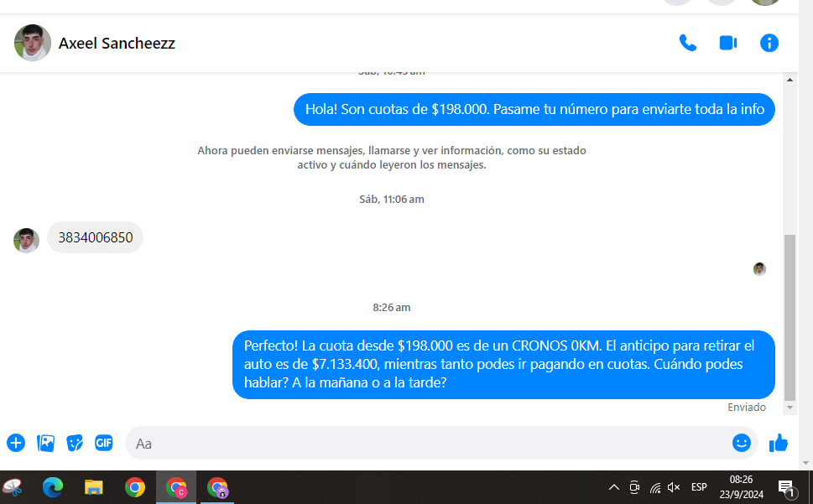The image size is (813, 504).
Task: Open the Windows notification center
Action: pyautogui.click(x=786, y=487)
